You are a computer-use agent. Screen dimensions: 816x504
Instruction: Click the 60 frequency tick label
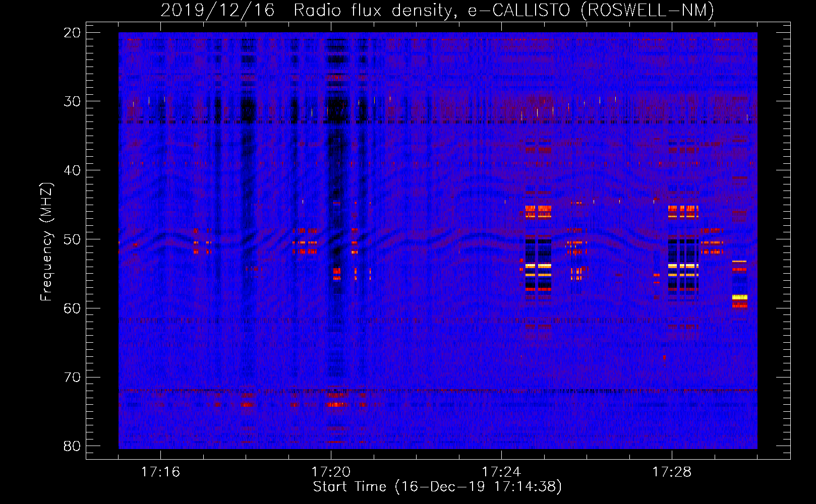point(72,308)
